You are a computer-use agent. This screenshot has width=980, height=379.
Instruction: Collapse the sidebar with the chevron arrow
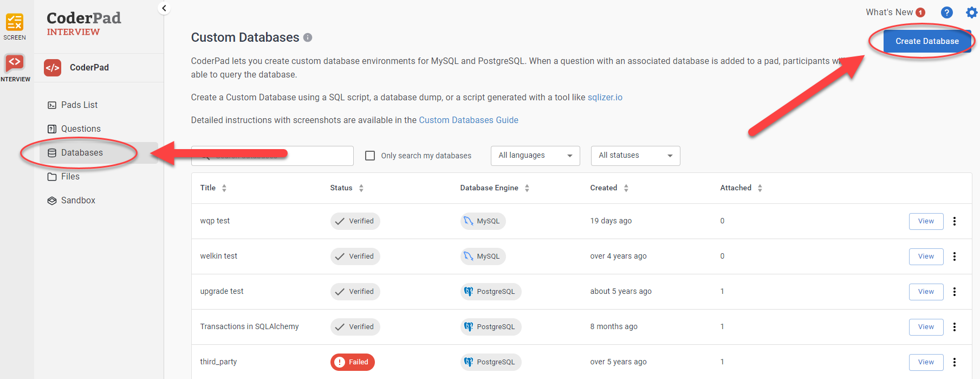click(164, 8)
